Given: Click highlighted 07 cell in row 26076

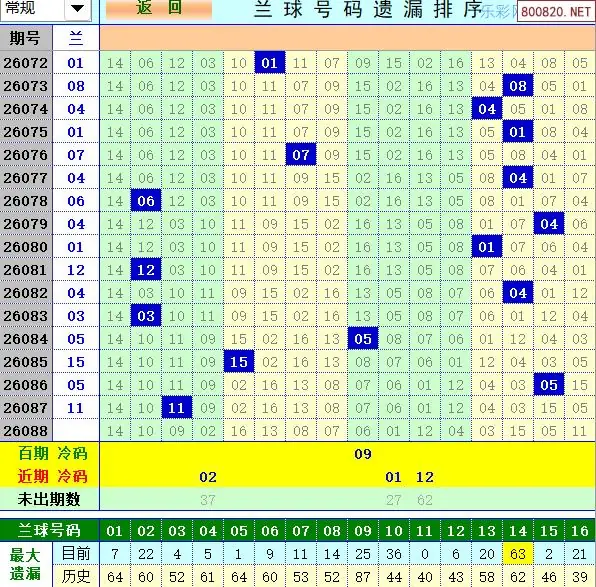Looking at the screenshot, I should coord(301,155).
